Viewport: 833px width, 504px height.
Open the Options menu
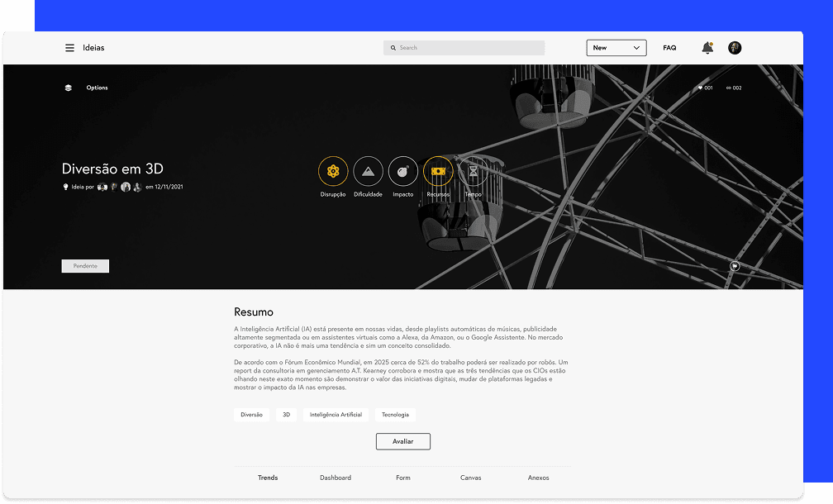point(97,88)
